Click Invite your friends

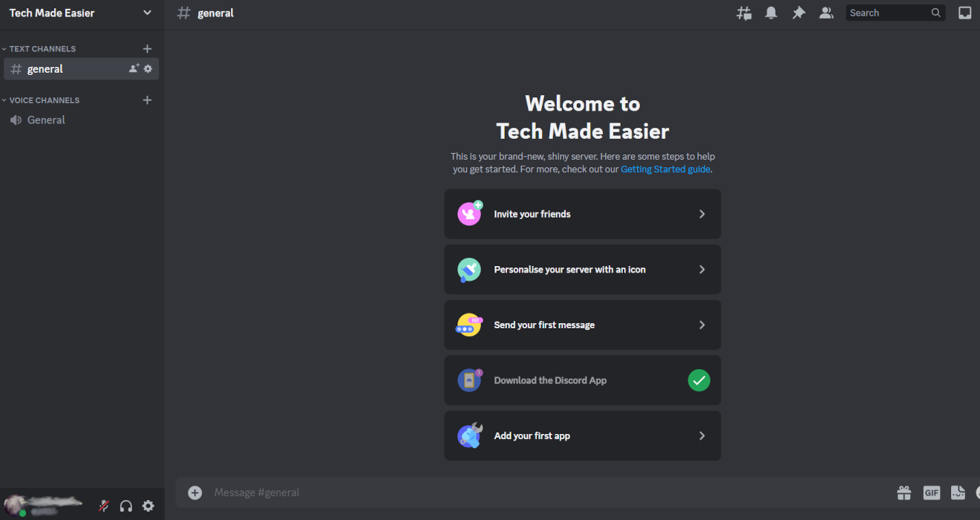(x=582, y=213)
